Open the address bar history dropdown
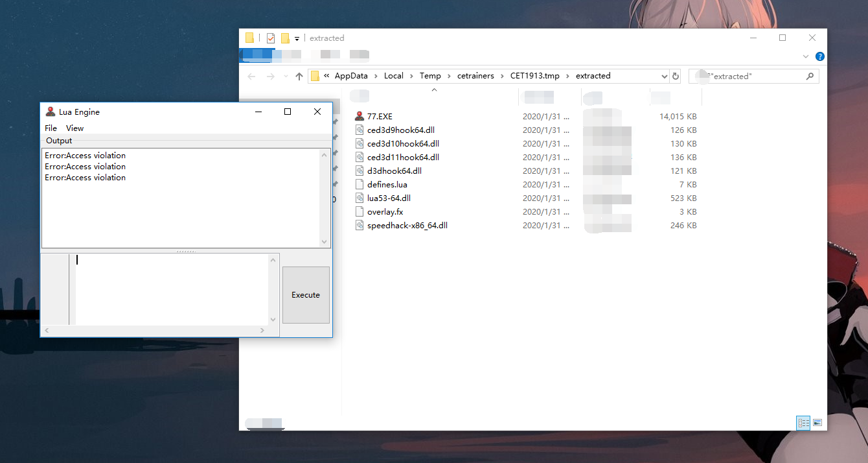Viewport: 868px width, 463px height. (665, 76)
